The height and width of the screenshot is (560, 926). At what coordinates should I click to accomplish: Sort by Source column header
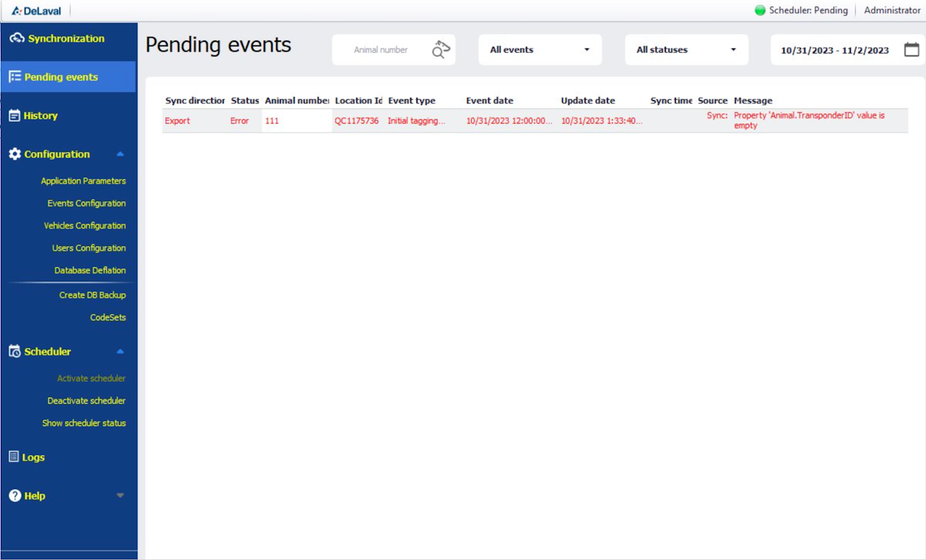(x=713, y=101)
